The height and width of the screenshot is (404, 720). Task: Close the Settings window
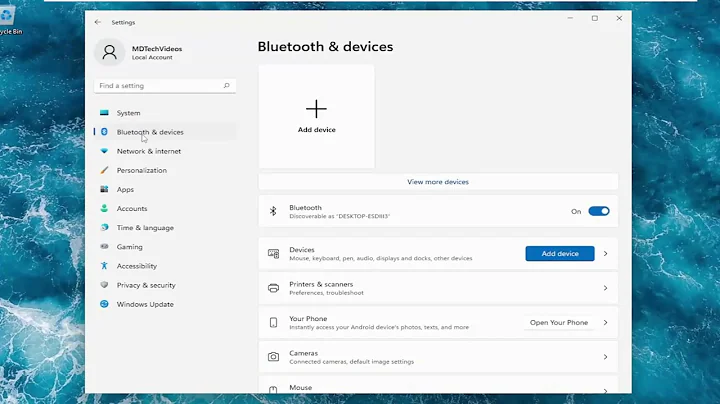(x=619, y=18)
